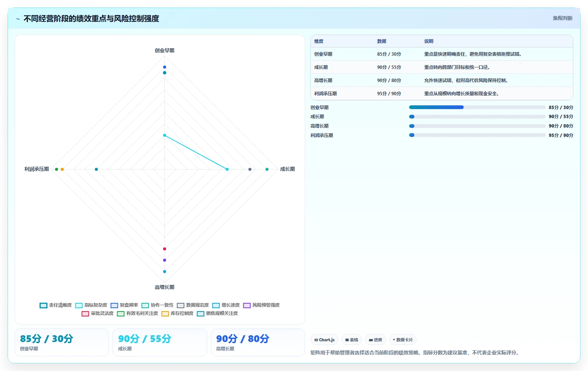
Task: Toggle the 增长速度 legend item
Action: click(x=226, y=305)
